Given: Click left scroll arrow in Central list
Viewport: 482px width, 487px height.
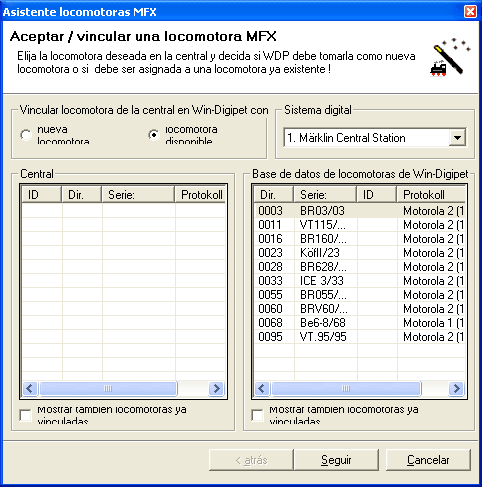Looking at the screenshot, I should click(30, 388).
